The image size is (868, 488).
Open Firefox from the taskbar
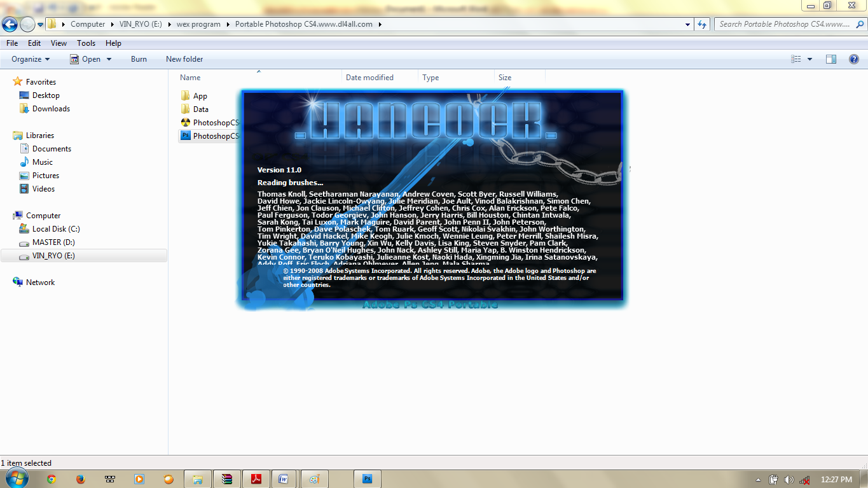(x=80, y=479)
